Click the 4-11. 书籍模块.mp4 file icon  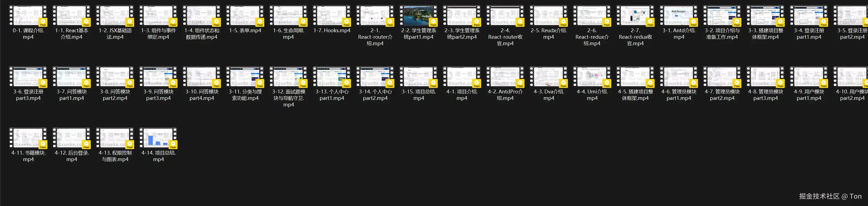click(28, 138)
